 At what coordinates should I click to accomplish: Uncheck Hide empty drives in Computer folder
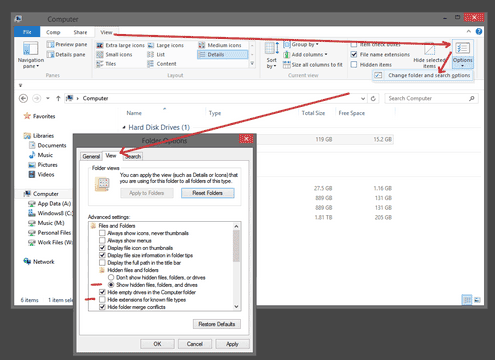[102, 292]
